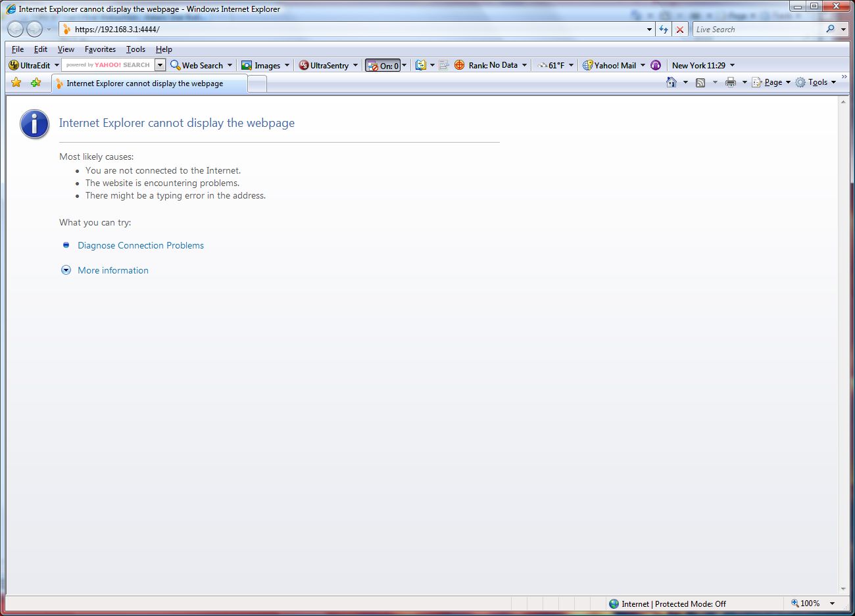Open the zoom level dropdown arrow

tap(832, 604)
